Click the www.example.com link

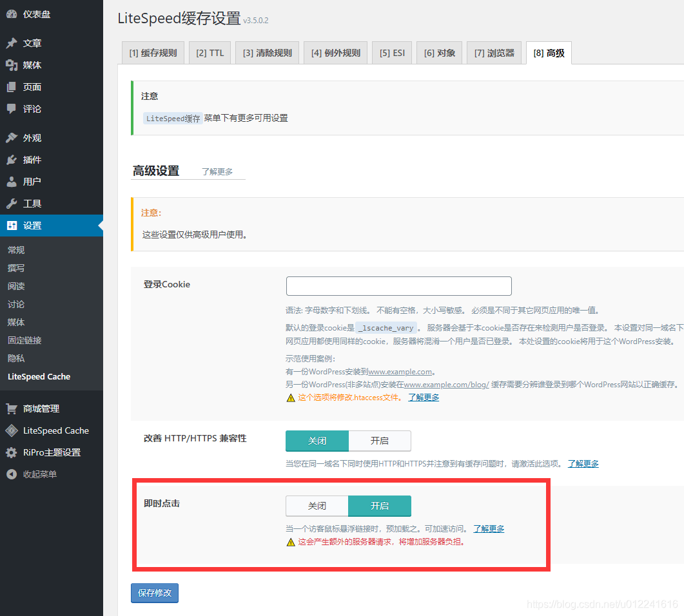click(400, 372)
